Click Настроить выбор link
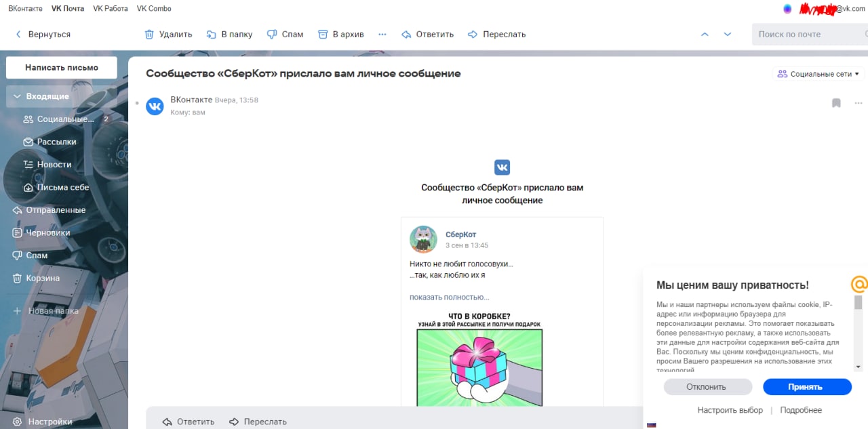This screenshot has width=868, height=429. pos(730,410)
